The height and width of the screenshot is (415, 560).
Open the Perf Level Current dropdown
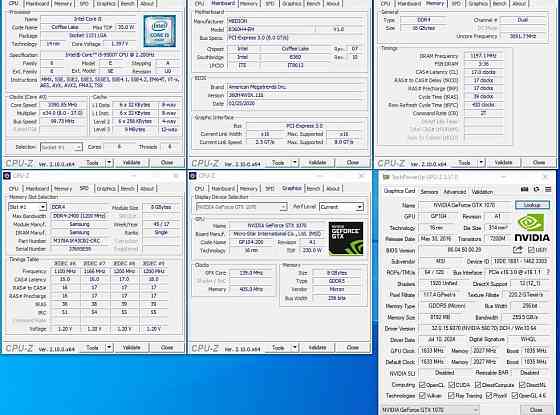[341, 207]
